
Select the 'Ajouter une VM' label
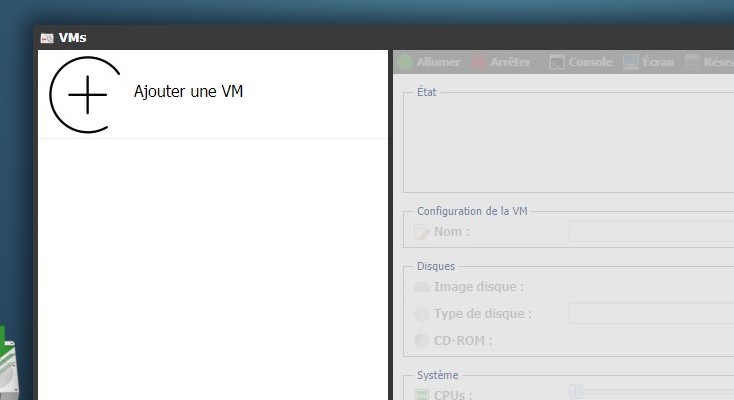click(x=188, y=91)
